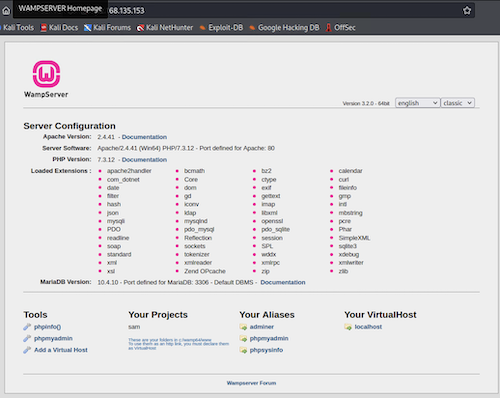The height and width of the screenshot is (398, 500).
Task: Click the xdebug extension entry
Action: pyautogui.click(x=349, y=255)
